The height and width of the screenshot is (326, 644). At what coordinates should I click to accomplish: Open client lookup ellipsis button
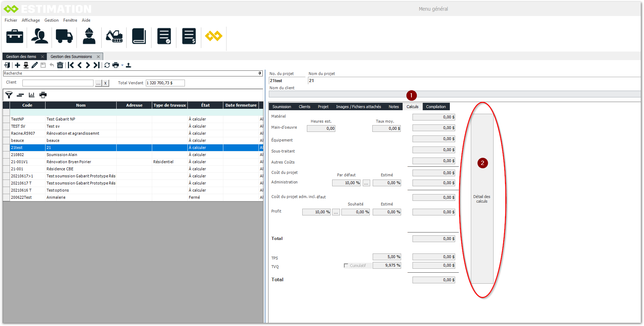click(x=99, y=83)
